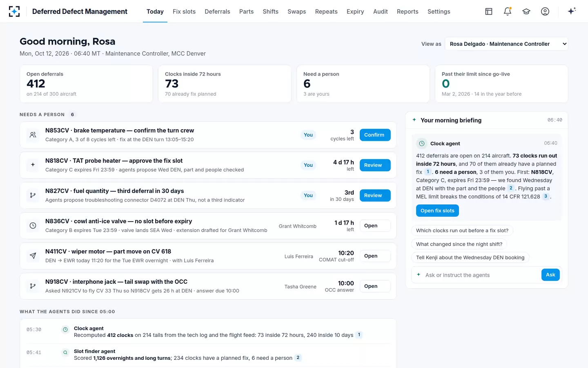588x368 pixels.
Task: Click the sparkle assistant icon in header
Action: pyautogui.click(x=572, y=11)
